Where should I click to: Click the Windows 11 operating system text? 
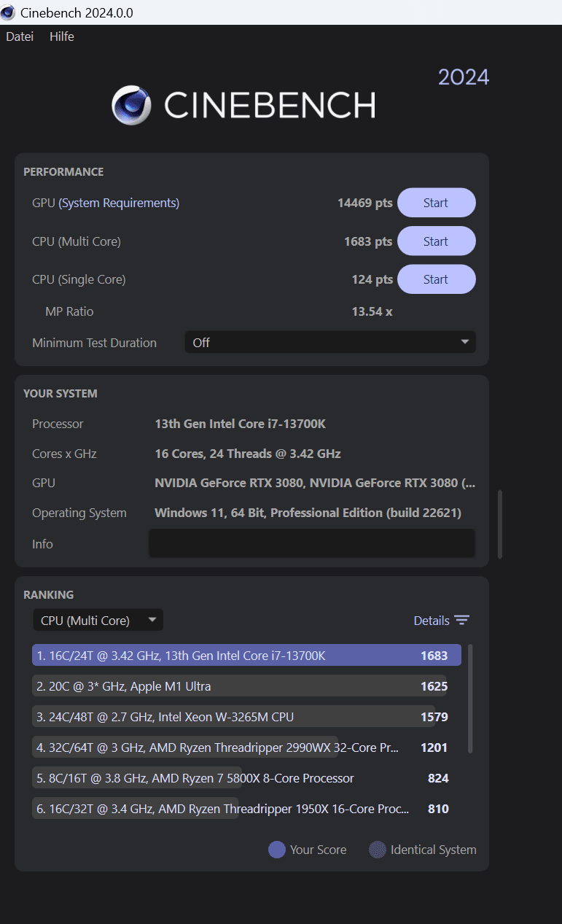tap(308, 513)
